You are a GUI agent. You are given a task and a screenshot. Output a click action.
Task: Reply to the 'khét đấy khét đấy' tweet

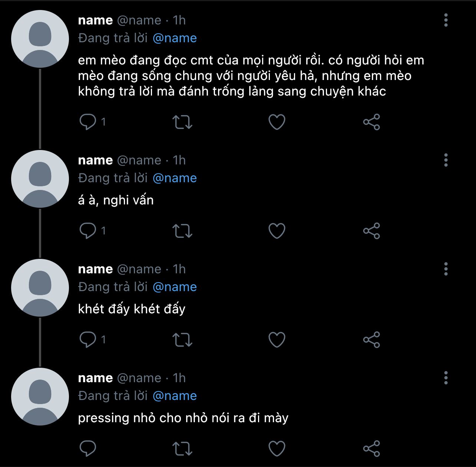88,340
